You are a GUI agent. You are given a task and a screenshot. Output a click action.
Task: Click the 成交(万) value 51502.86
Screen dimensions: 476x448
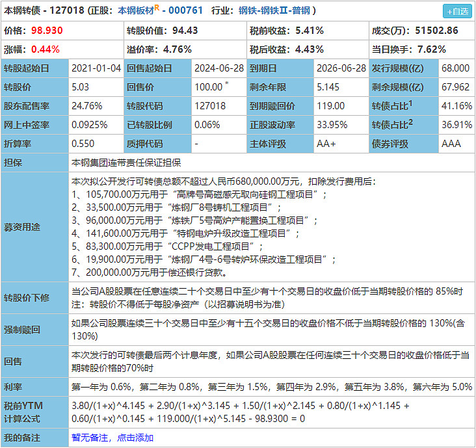(436, 31)
